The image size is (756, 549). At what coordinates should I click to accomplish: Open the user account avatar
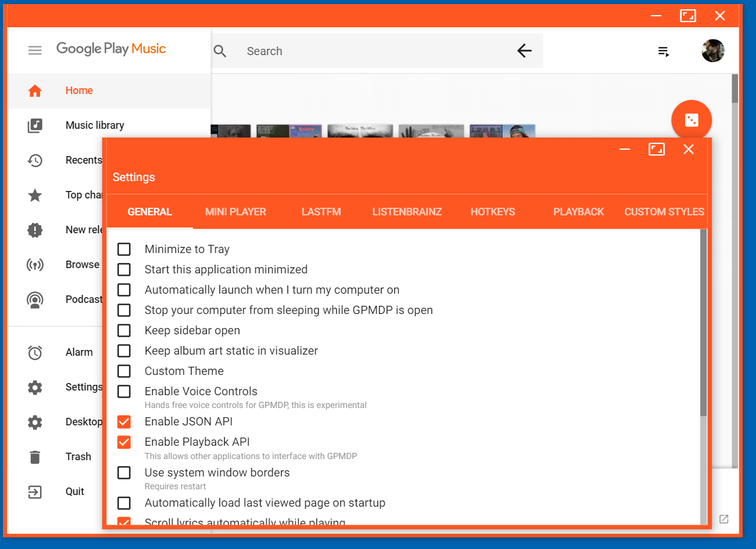pyautogui.click(x=712, y=50)
